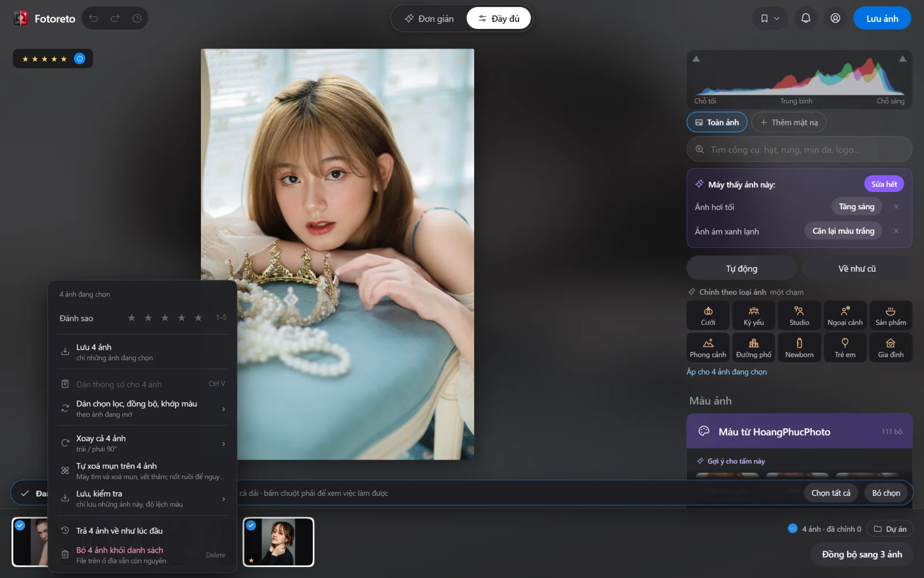Screen dimensions: 924x578
Task: Switch to Đầy đủ mode
Action: [x=499, y=18]
